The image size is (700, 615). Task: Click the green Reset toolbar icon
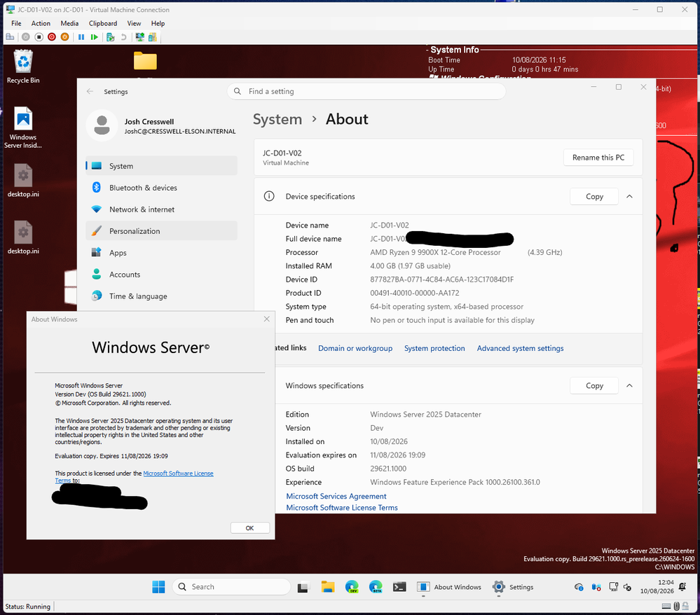[x=94, y=37]
